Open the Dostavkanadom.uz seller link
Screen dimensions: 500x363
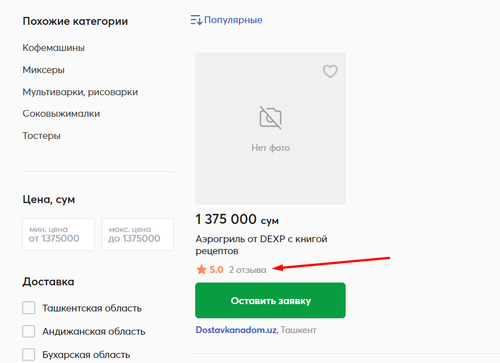pos(237,330)
